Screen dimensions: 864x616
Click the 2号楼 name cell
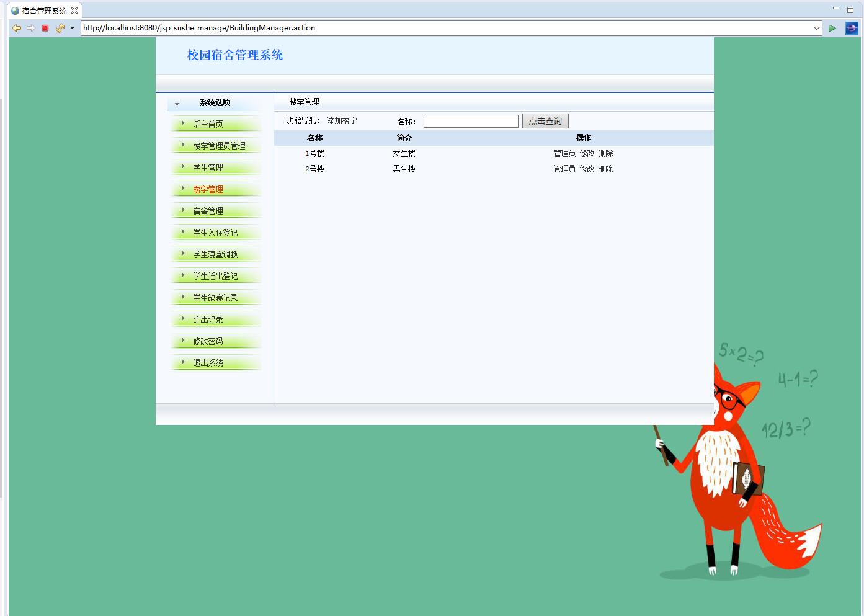[315, 169]
